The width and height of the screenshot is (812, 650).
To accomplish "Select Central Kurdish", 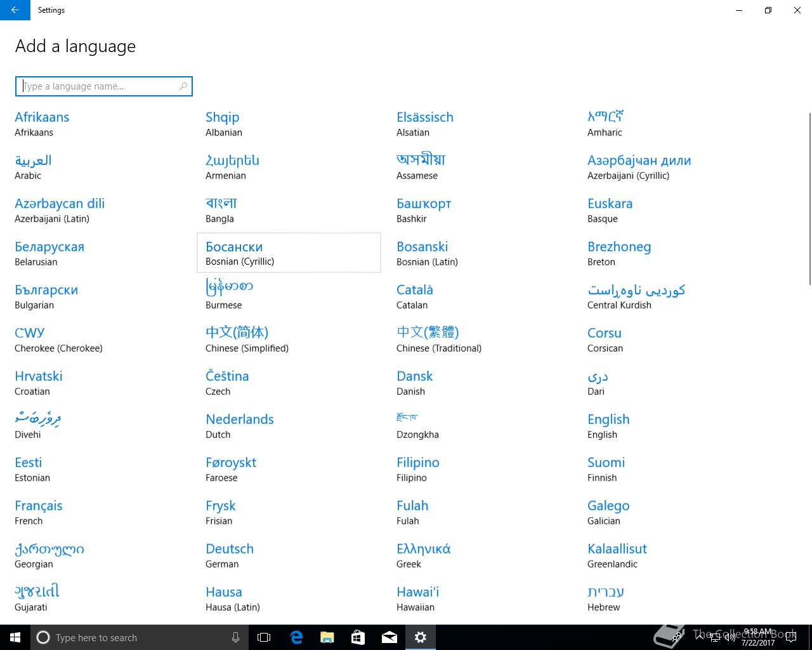I will tap(671, 296).
